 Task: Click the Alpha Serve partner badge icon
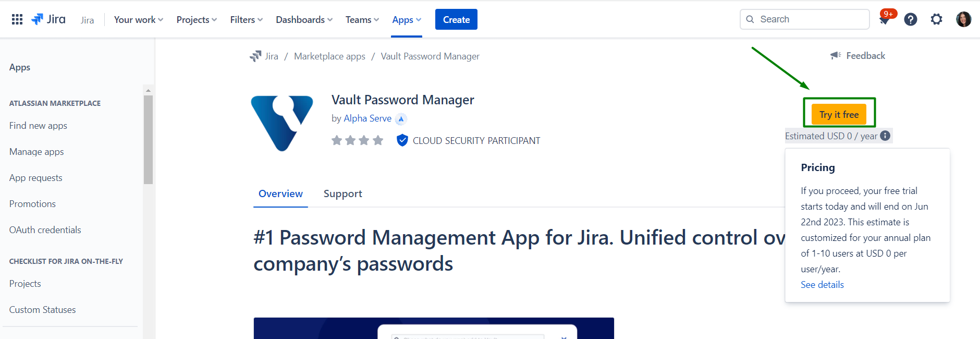click(401, 119)
